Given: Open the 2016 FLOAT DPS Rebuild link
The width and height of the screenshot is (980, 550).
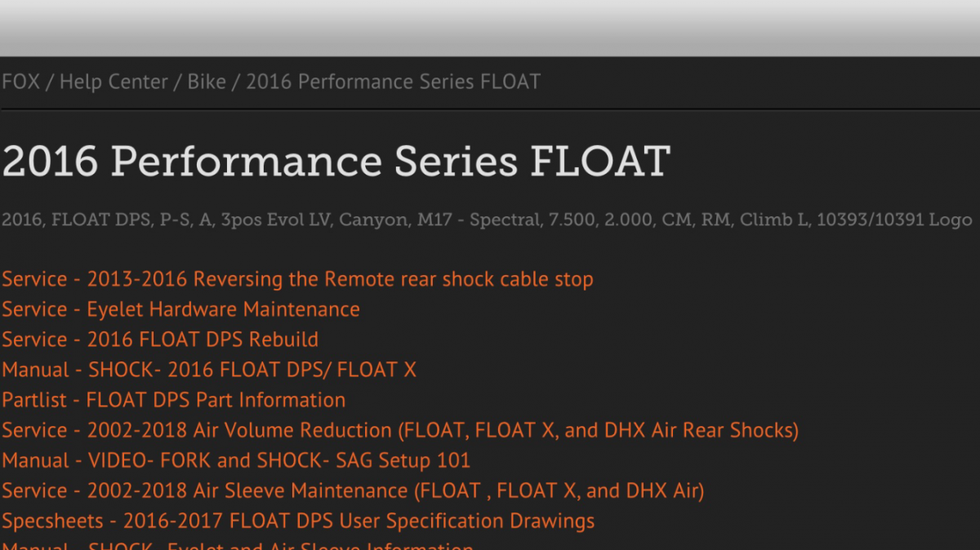Looking at the screenshot, I should click(160, 339).
